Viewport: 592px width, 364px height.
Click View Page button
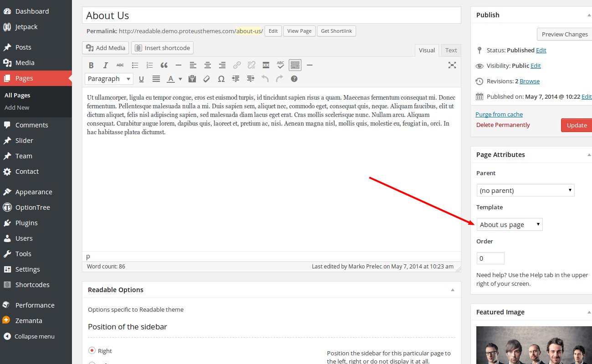point(299,31)
